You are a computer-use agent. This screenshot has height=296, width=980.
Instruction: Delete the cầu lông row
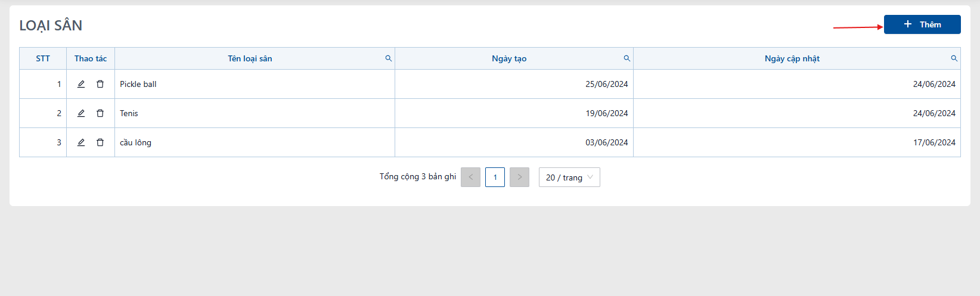coord(100,142)
